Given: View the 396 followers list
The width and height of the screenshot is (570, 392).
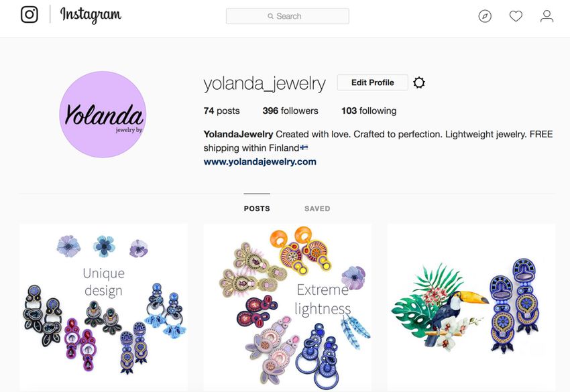Looking at the screenshot, I should (290, 111).
